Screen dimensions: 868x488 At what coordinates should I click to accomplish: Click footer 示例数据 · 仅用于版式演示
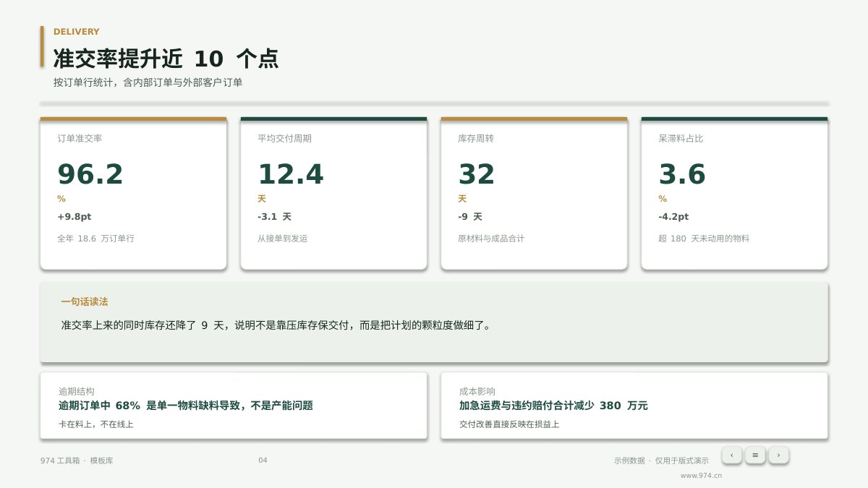coord(661,461)
